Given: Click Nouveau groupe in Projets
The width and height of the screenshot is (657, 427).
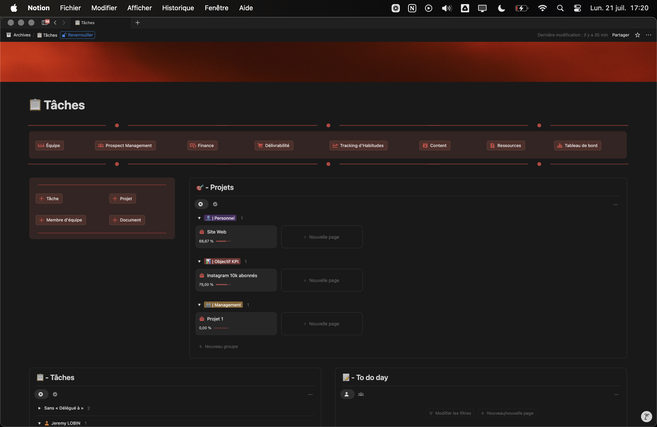Looking at the screenshot, I should point(218,347).
